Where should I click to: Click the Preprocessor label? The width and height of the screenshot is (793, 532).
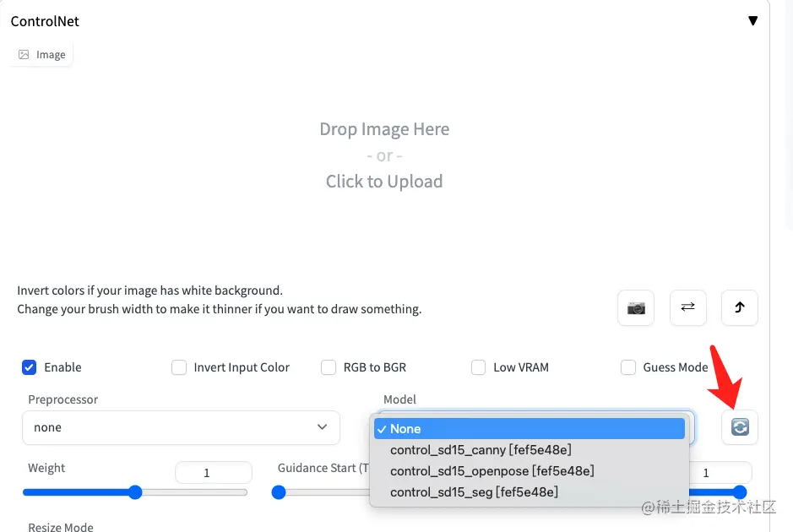(x=63, y=399)
